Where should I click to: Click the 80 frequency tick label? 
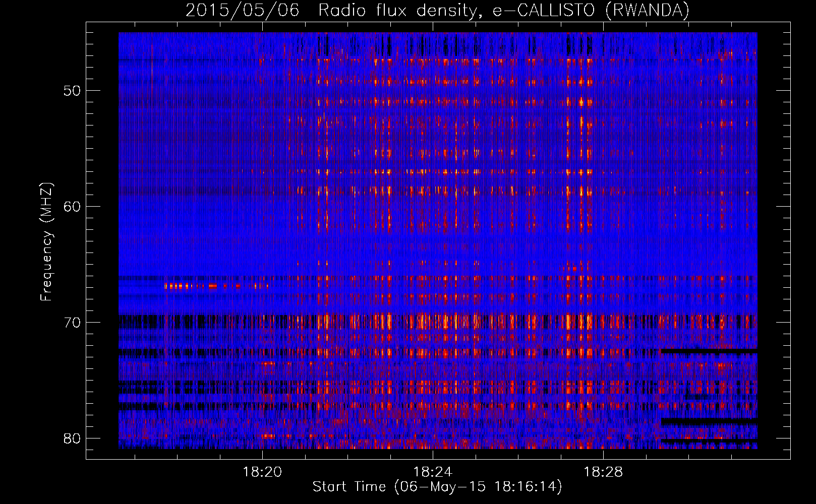click(x=72, y=438)
